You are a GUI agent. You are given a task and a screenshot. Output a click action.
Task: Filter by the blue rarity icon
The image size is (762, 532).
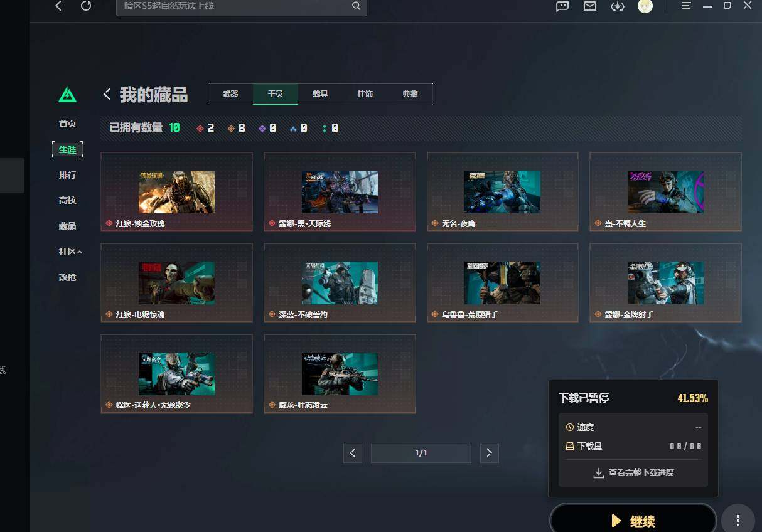tap(294, 129)
